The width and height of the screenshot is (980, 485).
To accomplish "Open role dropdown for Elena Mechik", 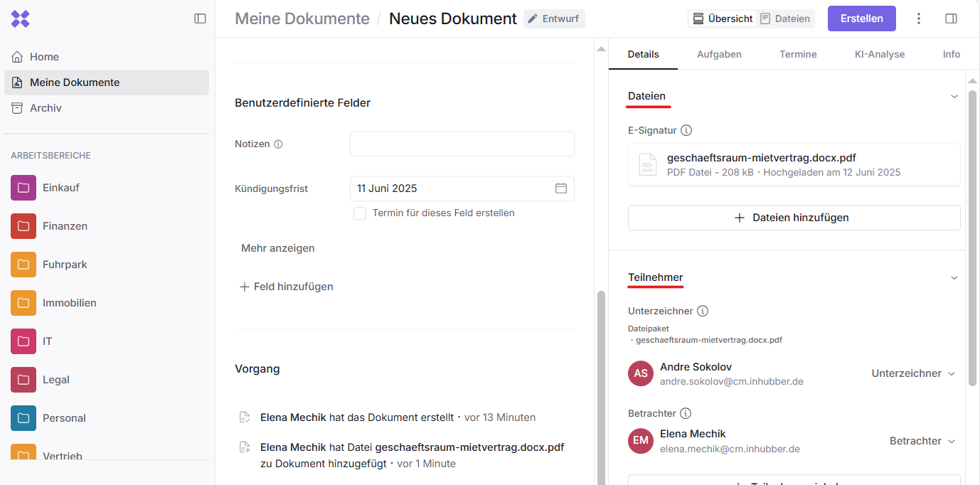I will pos(922,441).
